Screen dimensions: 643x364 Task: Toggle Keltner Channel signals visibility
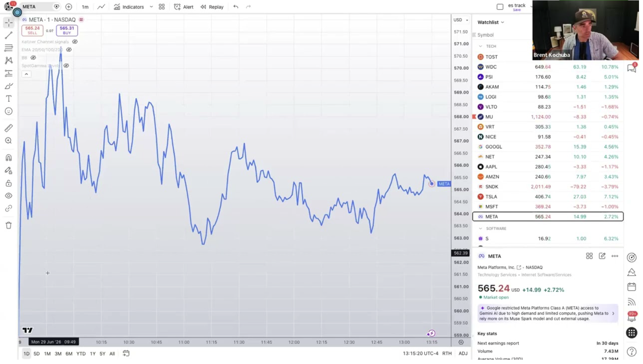[x=75, y=42]
